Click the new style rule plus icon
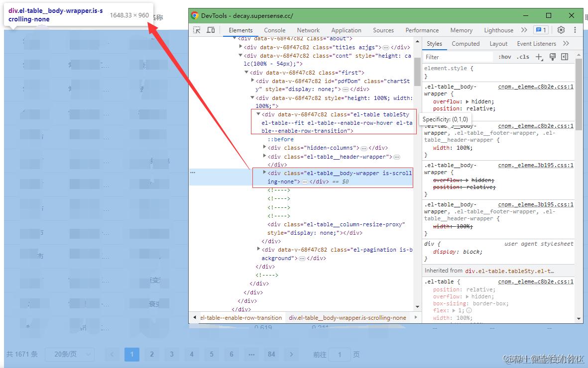Viewport: 588px width, 368px height. pyautogui.click(x=539, y=57)
